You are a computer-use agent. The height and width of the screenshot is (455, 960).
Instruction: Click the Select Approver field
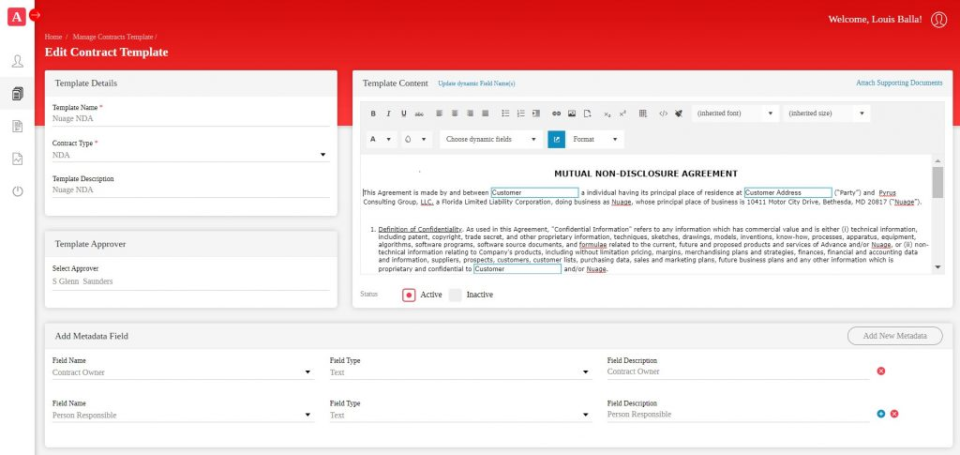click(190, 282)
